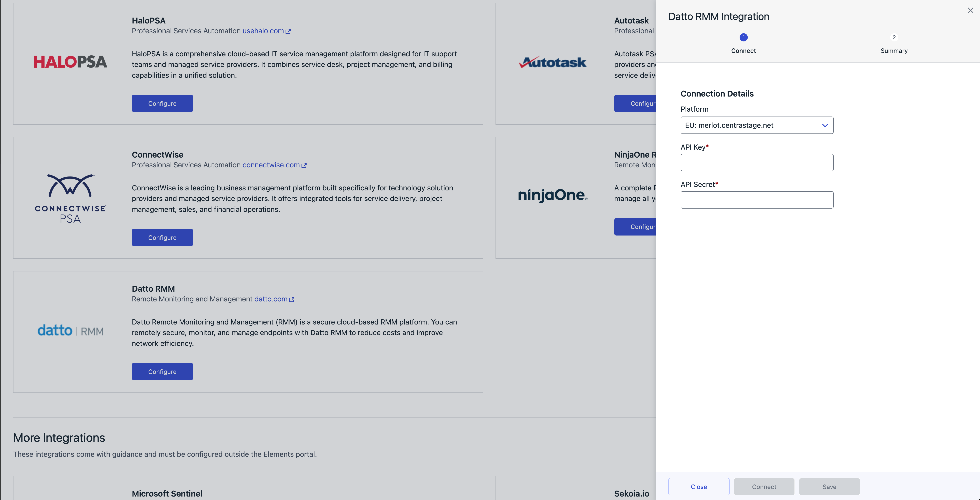980x500 pixels.
Task: Click the "Datto RMM Integration" panel title
Action: pos(719,16)
